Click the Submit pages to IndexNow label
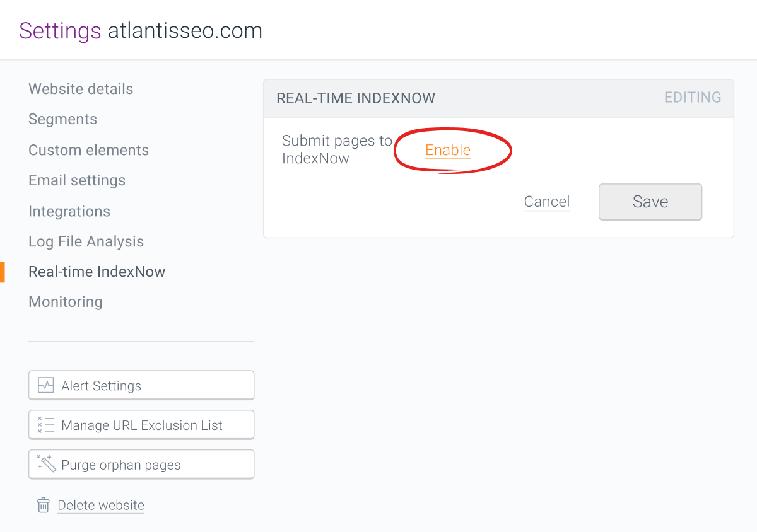The width and height of the screenshot is (757, 532). coord(337,149)
